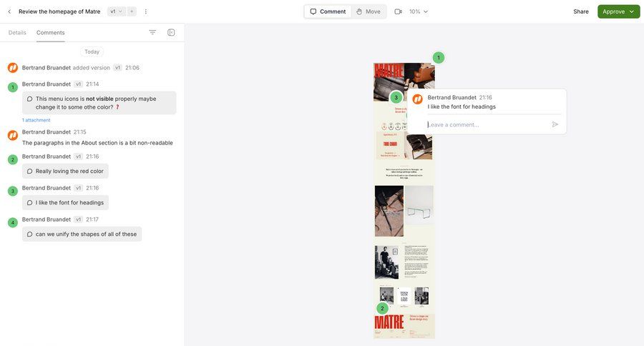Viewport: 644px width, 346px height.
Task: Switch to the Details tab
Action: coord(17,32)
